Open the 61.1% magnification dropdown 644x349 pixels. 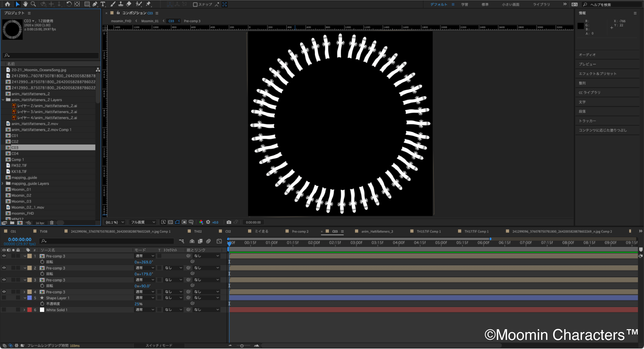115,222
